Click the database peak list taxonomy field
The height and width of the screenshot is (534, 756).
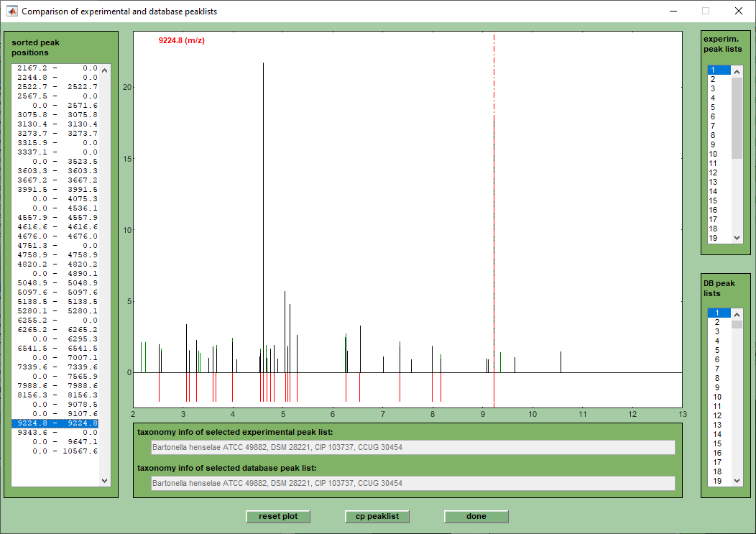(x=412, y=483)
